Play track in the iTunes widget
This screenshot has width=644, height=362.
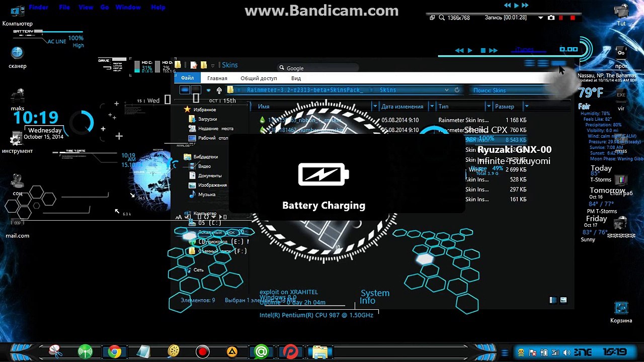(x=470, y=50)
